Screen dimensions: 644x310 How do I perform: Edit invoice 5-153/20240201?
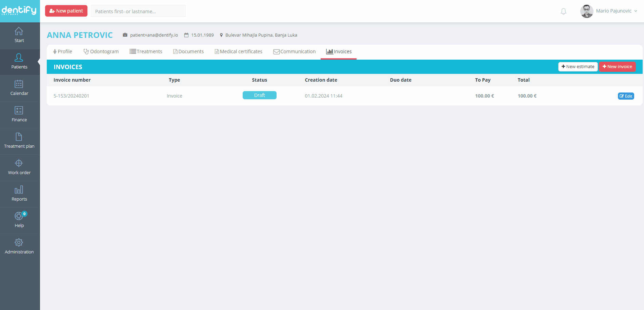(626, 96)
